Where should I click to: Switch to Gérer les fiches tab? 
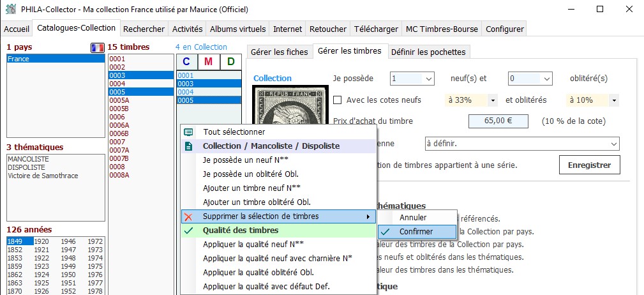[x=280, y=52]
